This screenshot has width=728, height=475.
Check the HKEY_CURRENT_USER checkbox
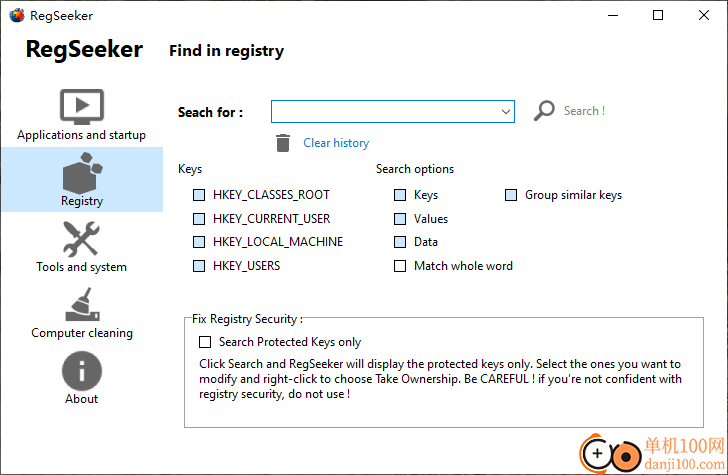click(199, 219)
